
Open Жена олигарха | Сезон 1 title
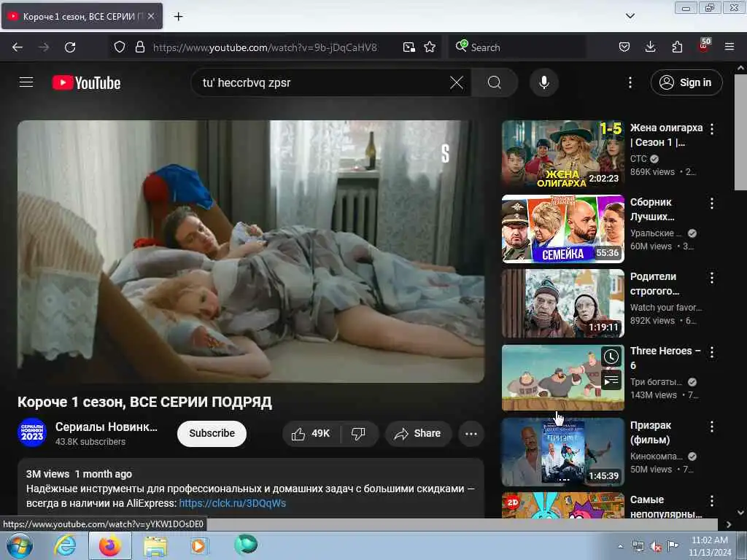pos(666,135)
